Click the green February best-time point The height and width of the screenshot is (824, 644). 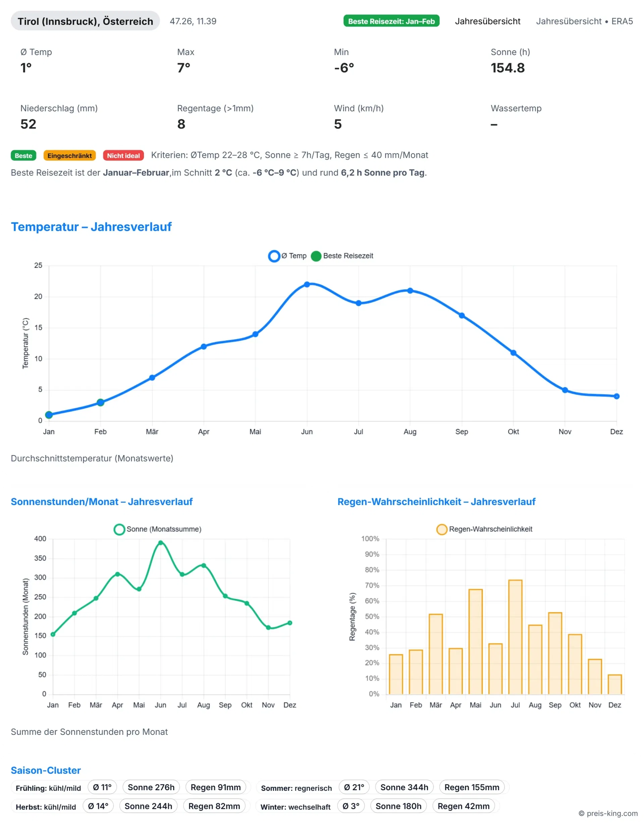(100, 402)
